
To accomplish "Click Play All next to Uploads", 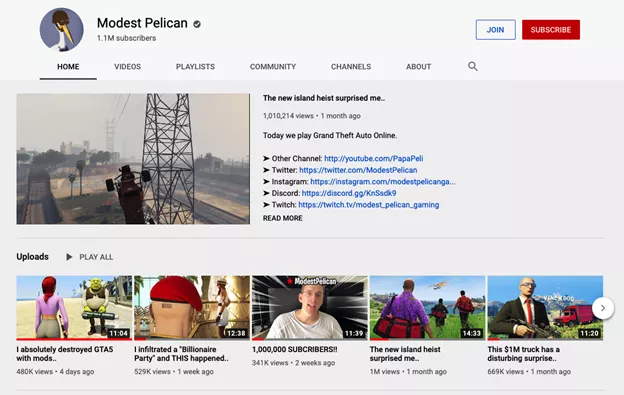I will click(x=96, y=257).
